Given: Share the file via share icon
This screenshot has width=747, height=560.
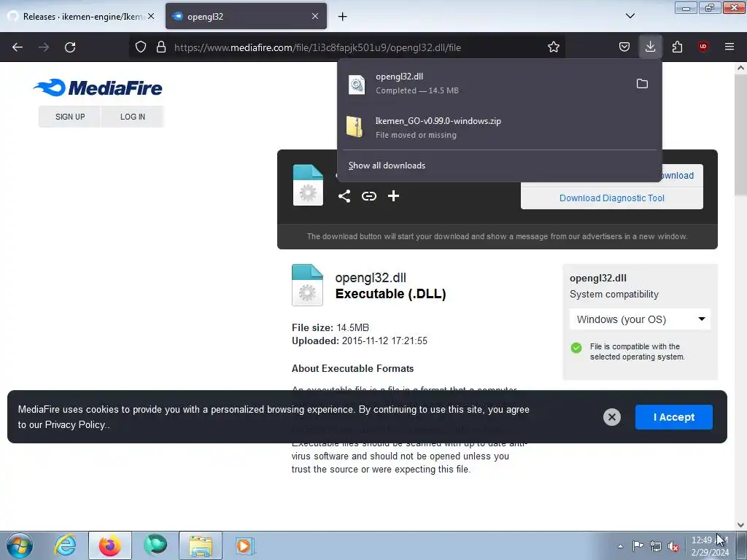Looking at the screenshot, I should click(344, 196).
